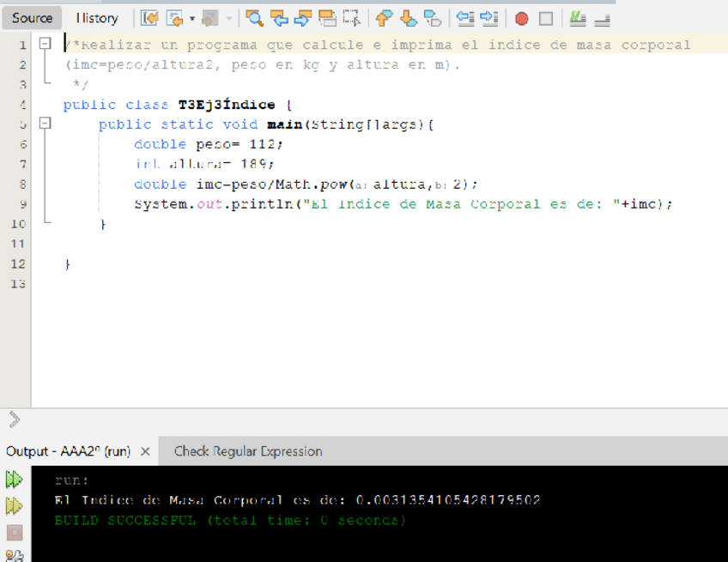Image resolution: width=728 pixels, height=562 pixels.
Task: Start macro recording with the red circle
Action: 521,18
